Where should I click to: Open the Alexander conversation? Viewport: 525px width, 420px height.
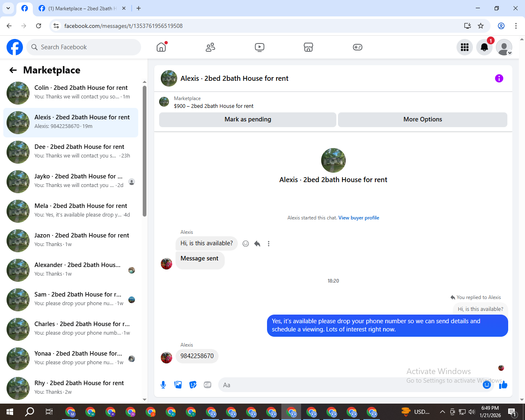point(71,270)
